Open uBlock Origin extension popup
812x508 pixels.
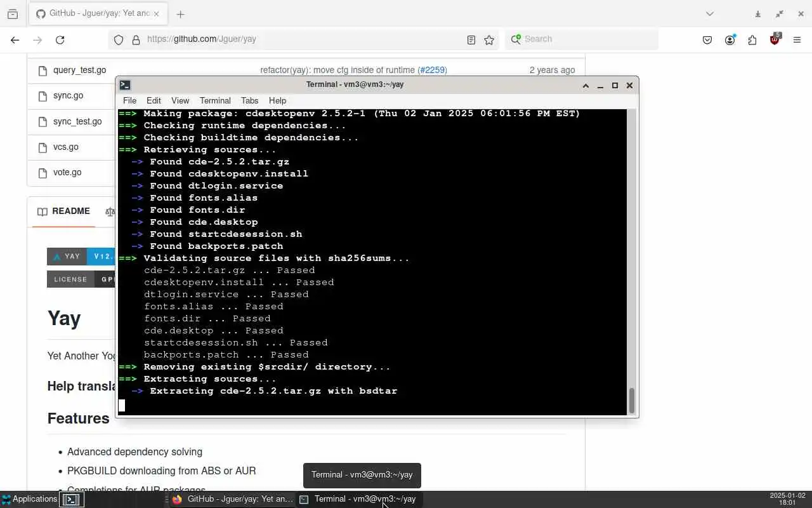point(775,39)
